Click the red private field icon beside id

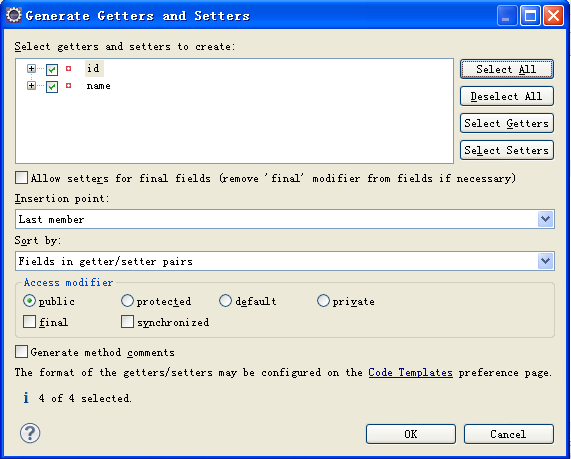68,68
